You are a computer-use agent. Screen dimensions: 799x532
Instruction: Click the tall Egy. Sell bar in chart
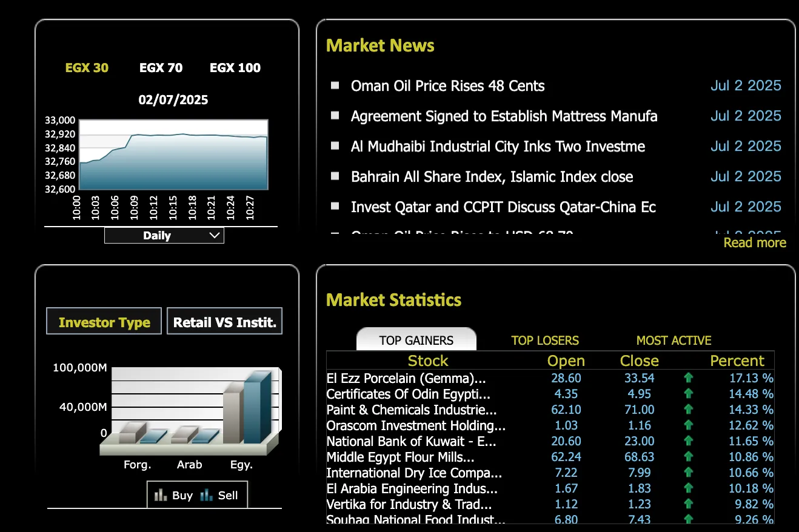[x=258, y=407]
